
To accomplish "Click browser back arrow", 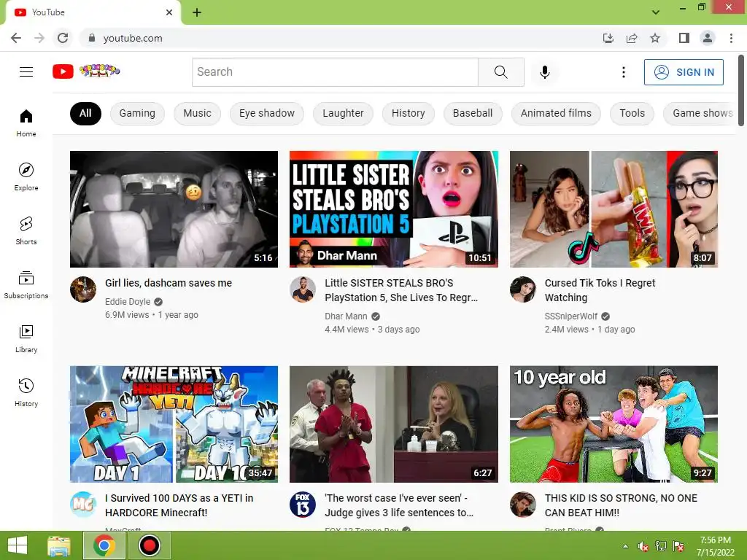I will click(x=16, y=38).
